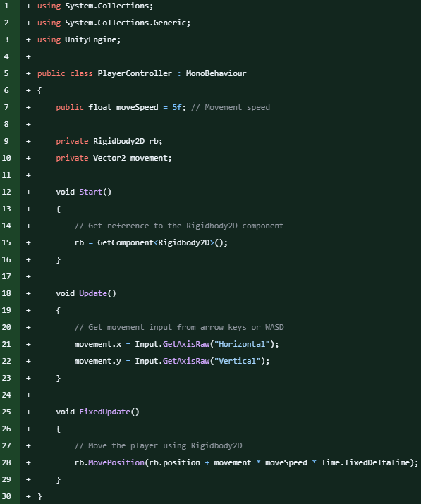Click the MovePosition method call
This screenshot has height=504, width=421.
pos(116,462)
